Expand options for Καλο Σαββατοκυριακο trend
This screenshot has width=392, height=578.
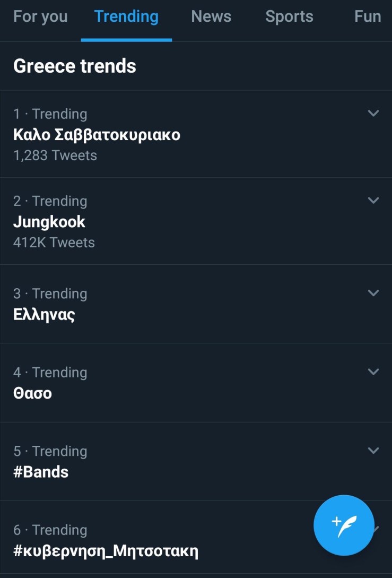[373, 113]
